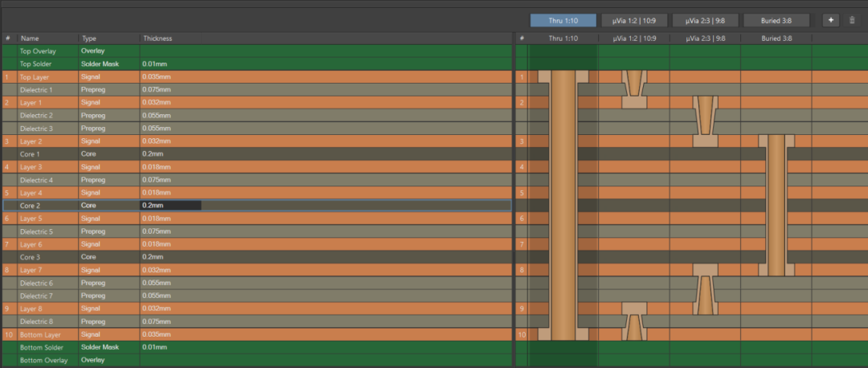Viewport: 868px width, 368px height.
Task: Click the Thickness column header
Action: 158,39
